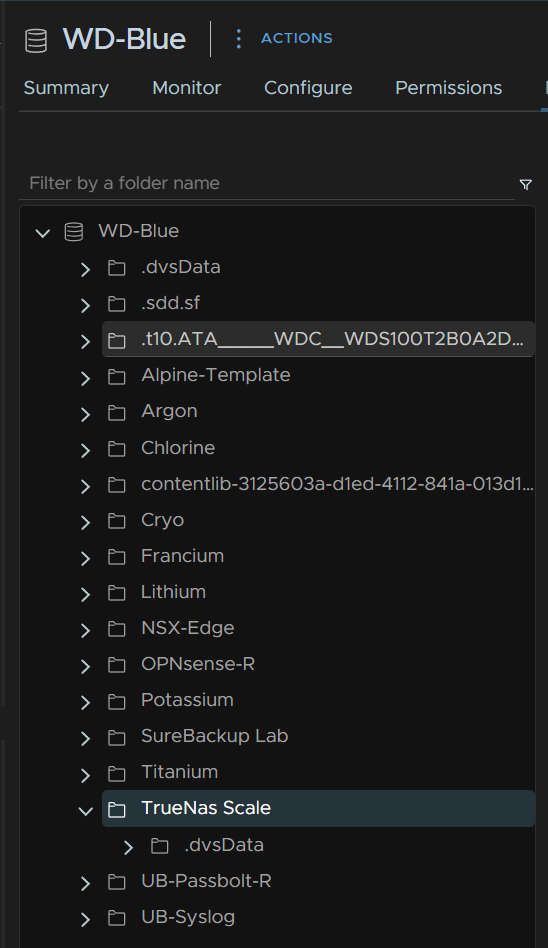Click the folder icon next to Chlorine
The width and height of the screenshot is (548, 948).
[x=117, y=449]
